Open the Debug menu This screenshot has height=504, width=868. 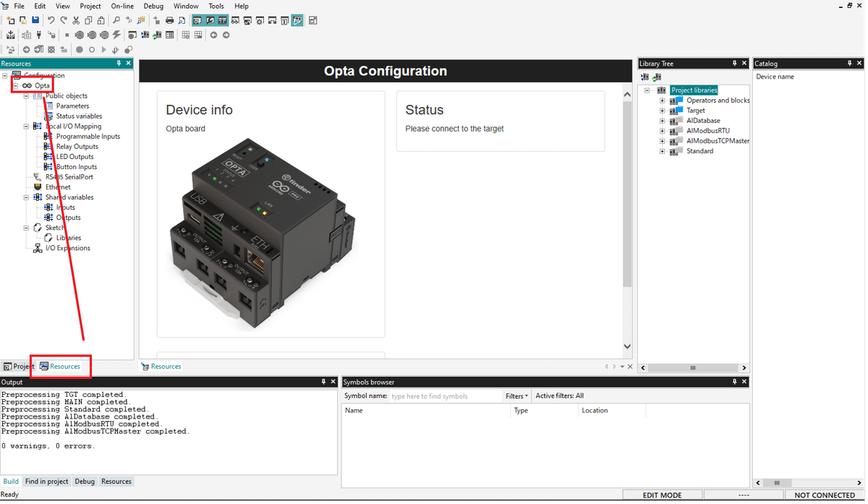point(153,6)
